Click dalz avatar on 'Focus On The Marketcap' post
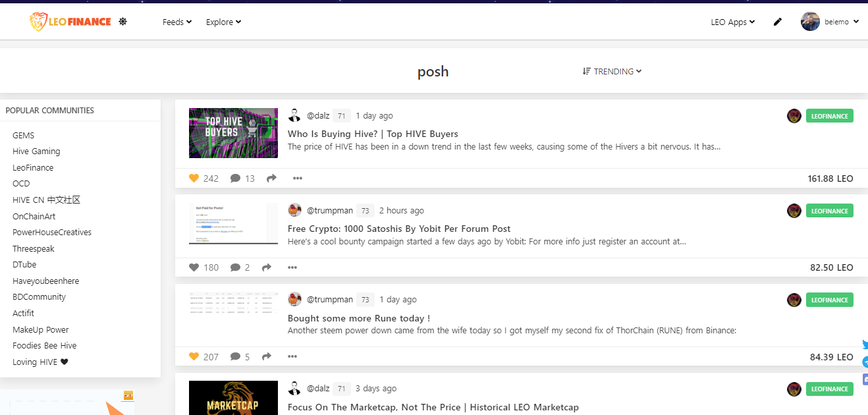868x415 pixels. tap(294, 388)
